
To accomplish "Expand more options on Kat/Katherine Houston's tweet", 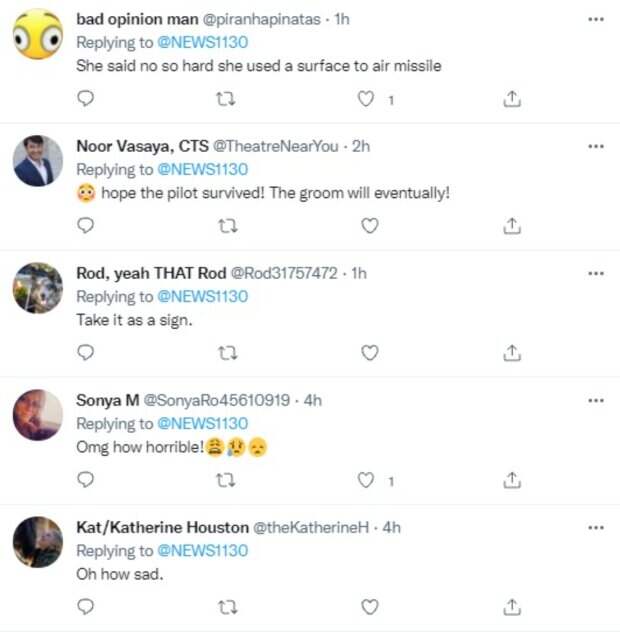I will point(596,527).
